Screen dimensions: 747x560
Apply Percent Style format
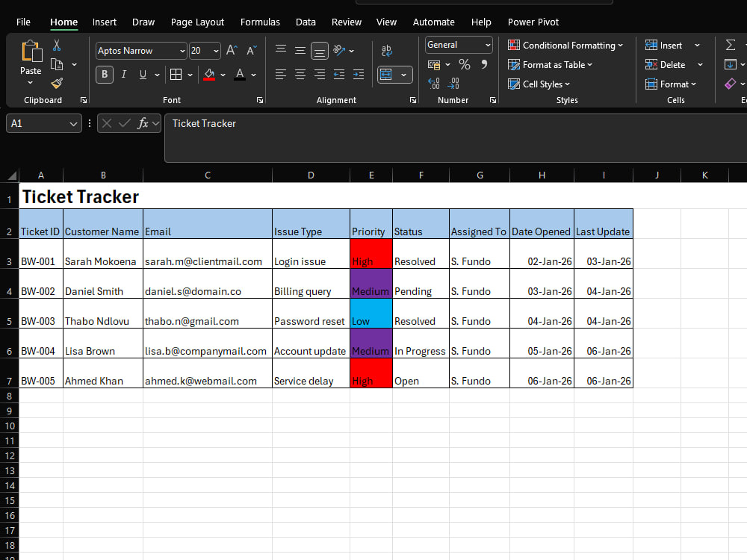[465, 64]
